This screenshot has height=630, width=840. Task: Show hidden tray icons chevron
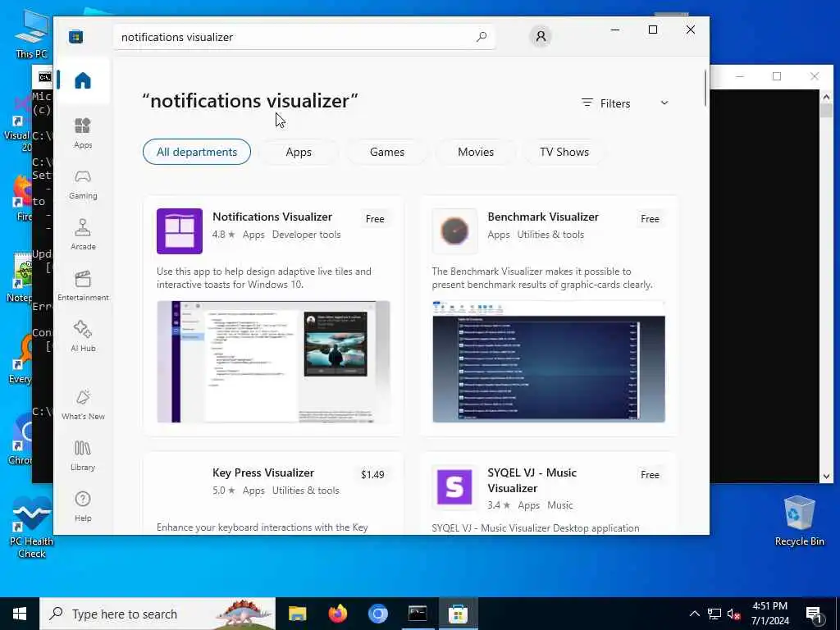coord(694,614)
